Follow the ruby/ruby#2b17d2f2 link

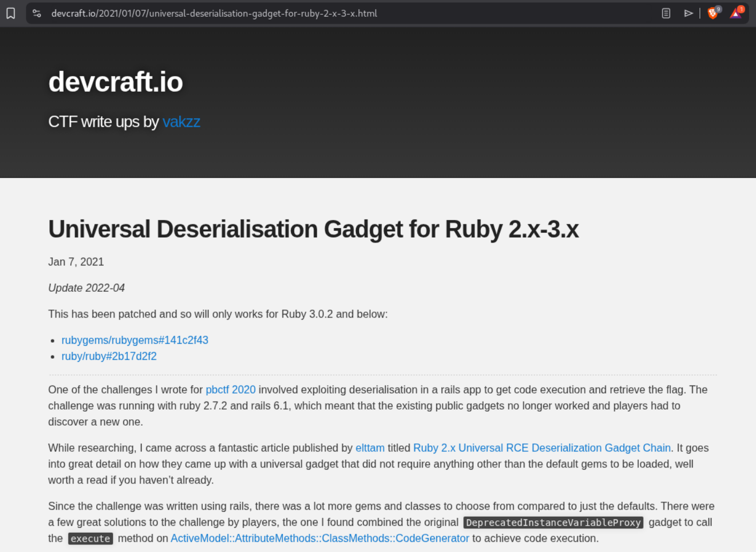pyautogui.click(x=109, y=356)
